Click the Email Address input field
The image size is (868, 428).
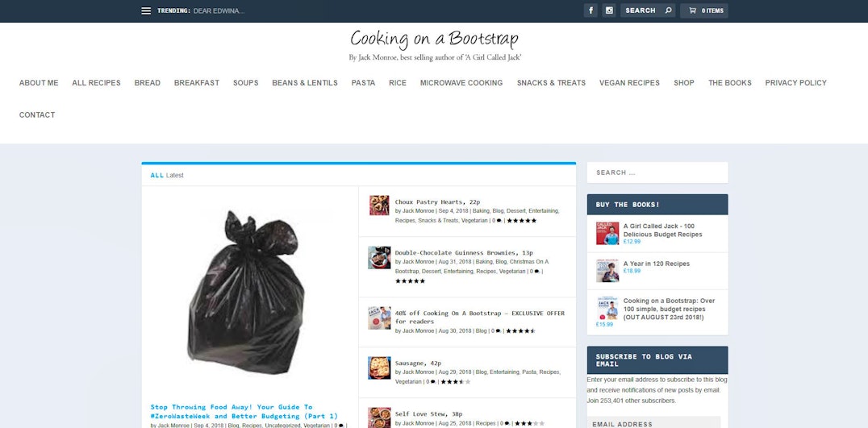[x=653, y=422]
